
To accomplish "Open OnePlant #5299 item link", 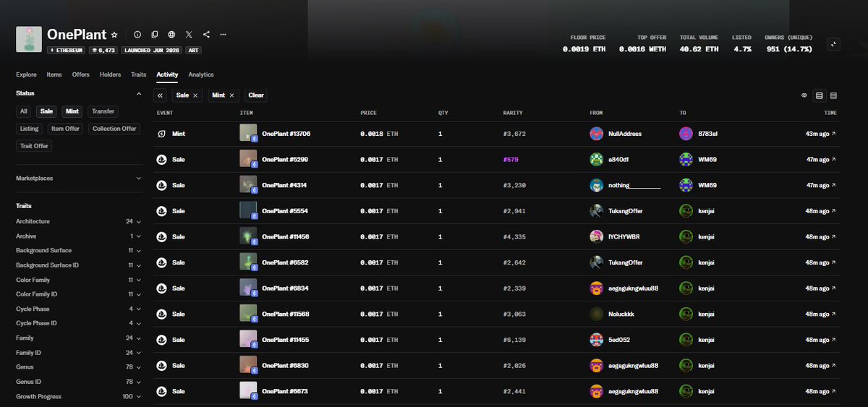I will tap(286, 159).
